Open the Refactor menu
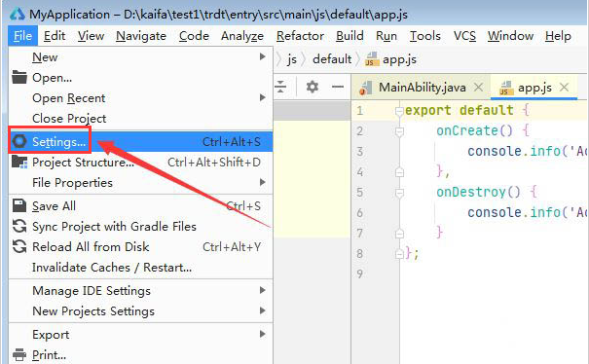 coord(300,36)
